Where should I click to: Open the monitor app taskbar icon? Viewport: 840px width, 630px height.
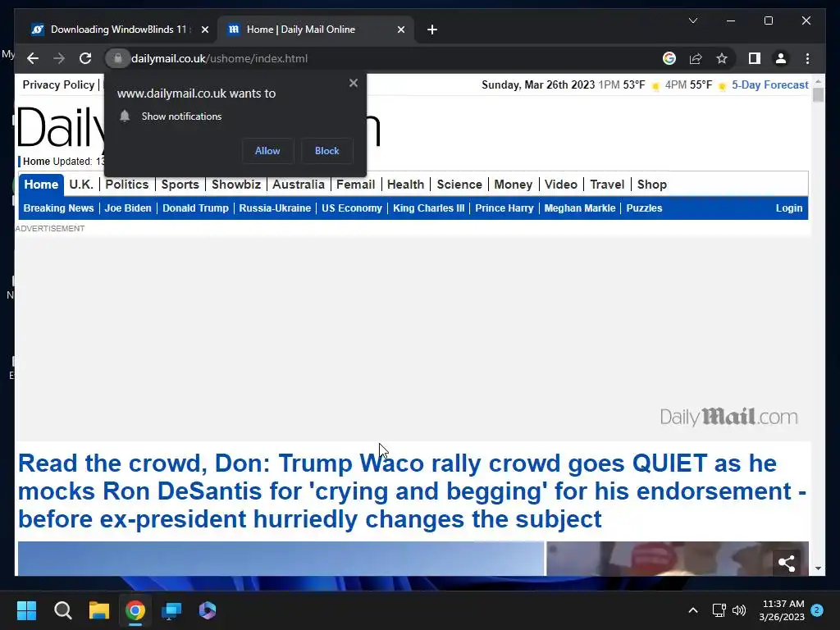tap(171, 610)
